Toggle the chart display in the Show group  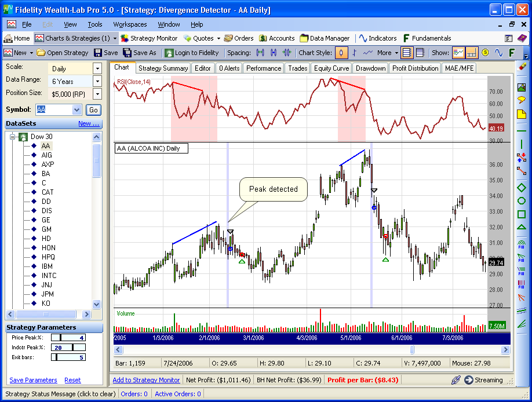point(457,52)
